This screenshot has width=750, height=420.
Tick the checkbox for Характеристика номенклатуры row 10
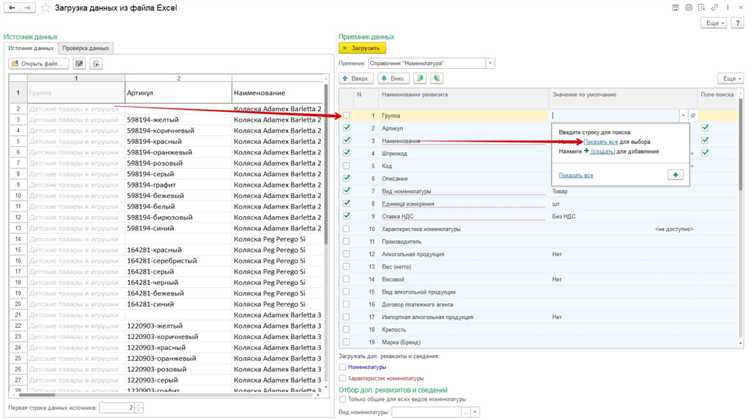[346, 229]
